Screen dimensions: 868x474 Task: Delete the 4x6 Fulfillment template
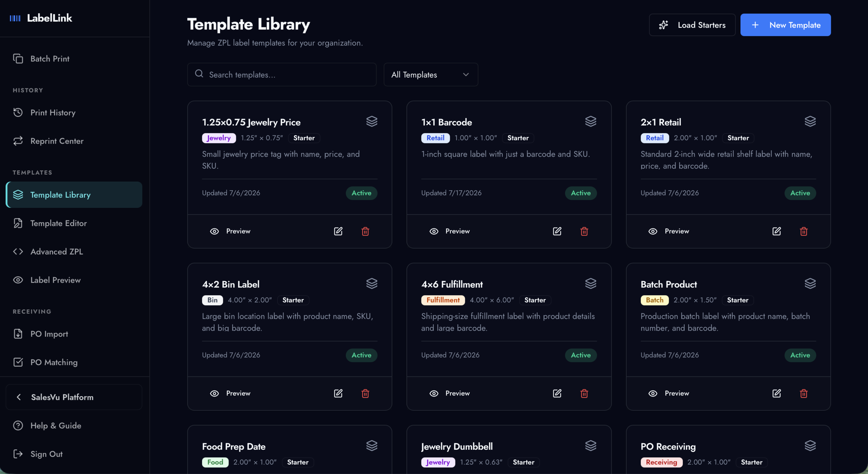tap(584, 393)
